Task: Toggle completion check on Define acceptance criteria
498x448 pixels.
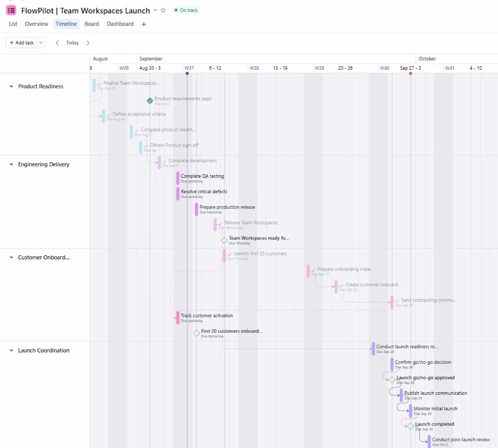Action: tap(109, 114)
